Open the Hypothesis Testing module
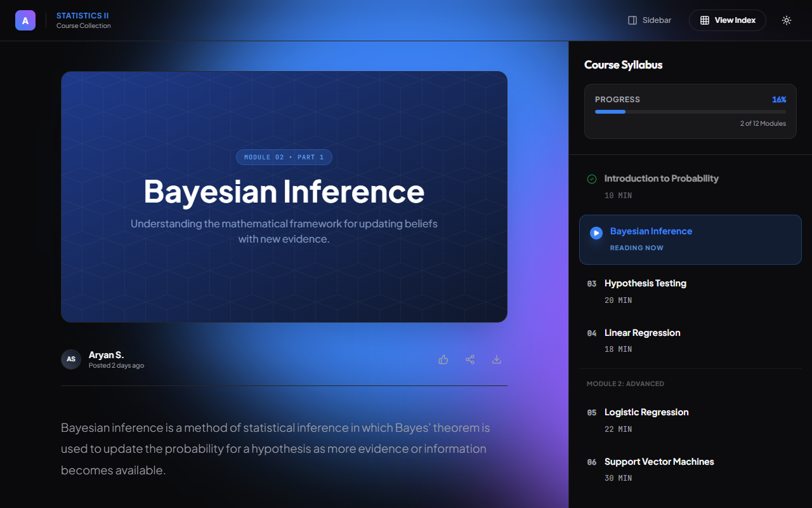Screen dimensions: 812x508 [x=645, y=283]
